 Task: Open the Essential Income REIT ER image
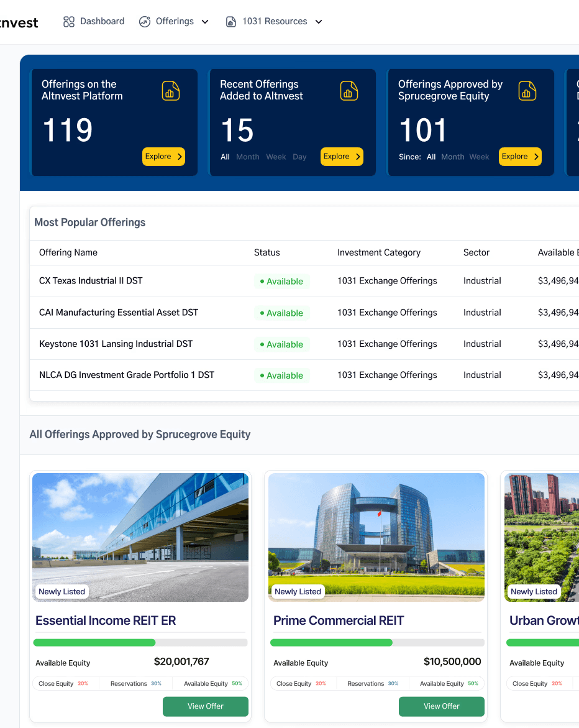tap(140, 537)
